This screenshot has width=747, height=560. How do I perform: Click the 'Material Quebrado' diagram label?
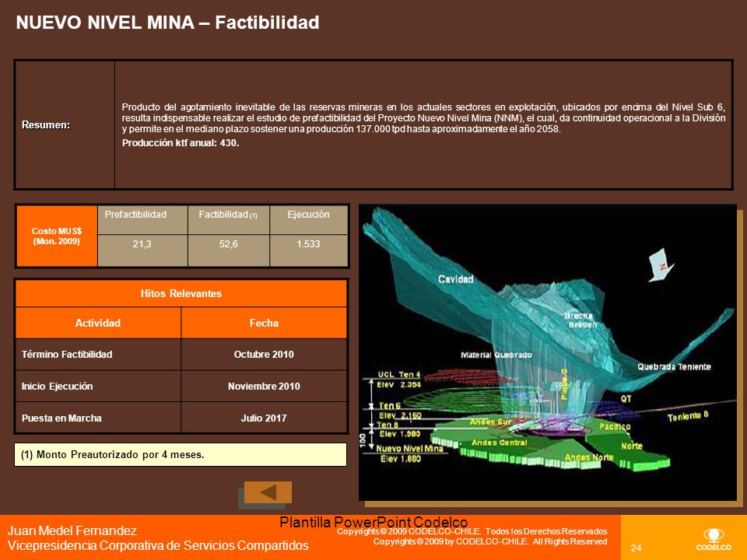coord(496,355)
